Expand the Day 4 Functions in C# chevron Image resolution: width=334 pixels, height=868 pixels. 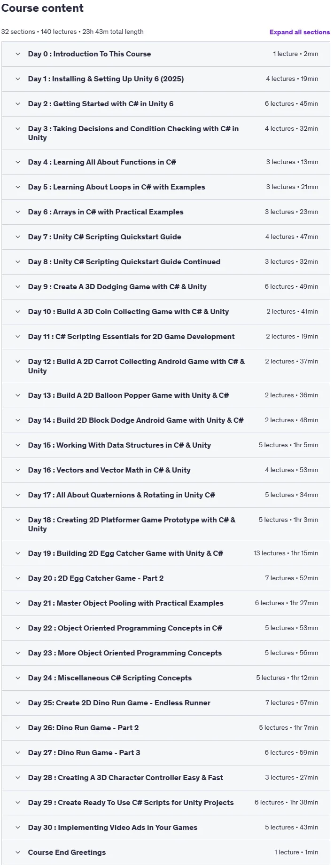tap(18, 162)
